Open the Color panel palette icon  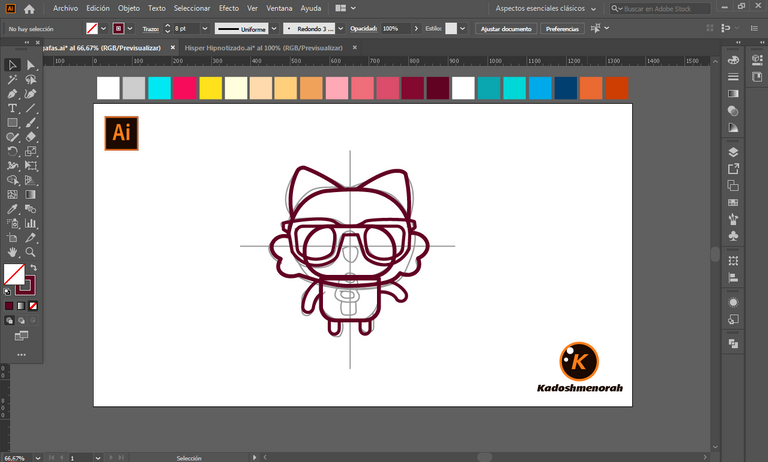733,60
